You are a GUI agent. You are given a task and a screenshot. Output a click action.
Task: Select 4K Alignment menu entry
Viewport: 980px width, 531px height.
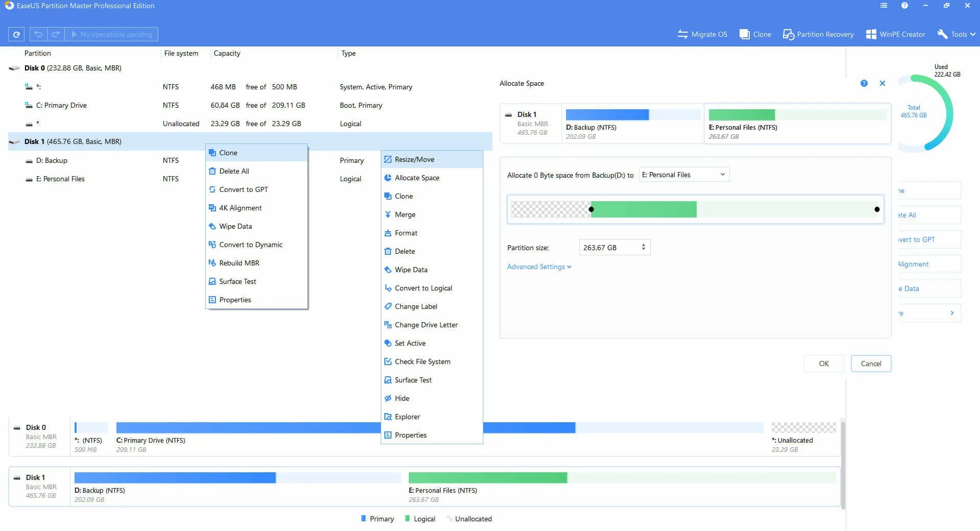(x=257, y=208)
